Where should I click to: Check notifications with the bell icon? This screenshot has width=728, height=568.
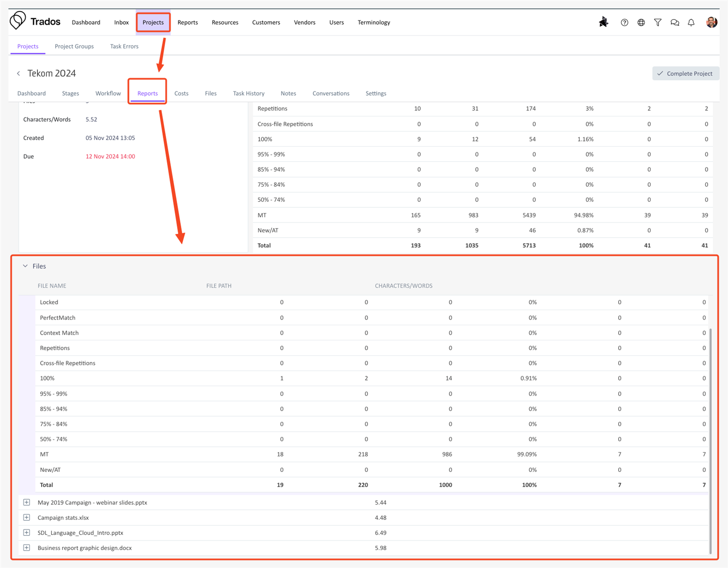point(691,22)
